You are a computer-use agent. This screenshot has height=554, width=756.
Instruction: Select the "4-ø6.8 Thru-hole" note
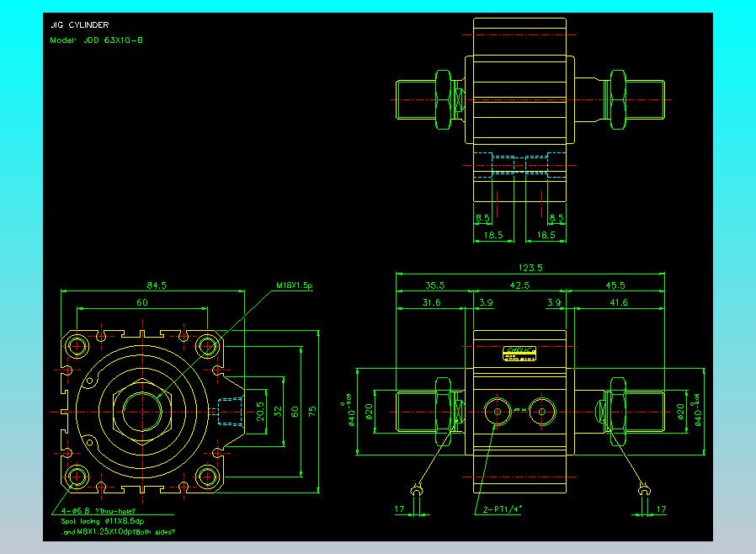tap(98, 511)
